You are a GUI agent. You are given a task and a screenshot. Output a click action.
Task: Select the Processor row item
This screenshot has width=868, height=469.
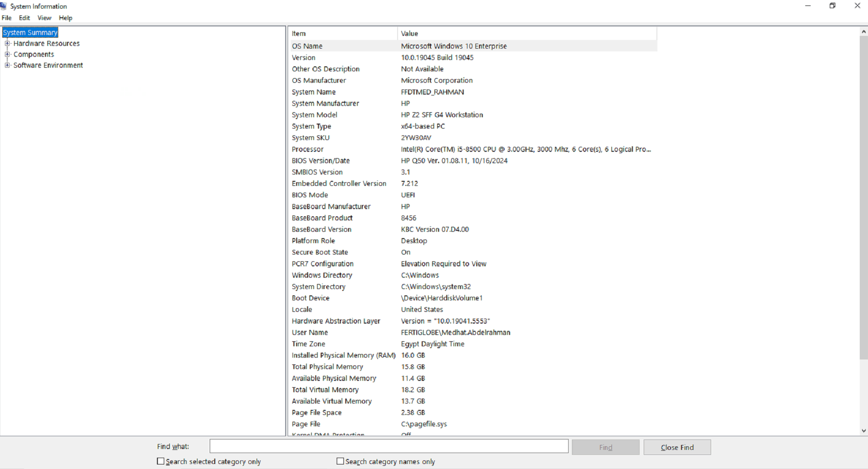coord(308,149)
